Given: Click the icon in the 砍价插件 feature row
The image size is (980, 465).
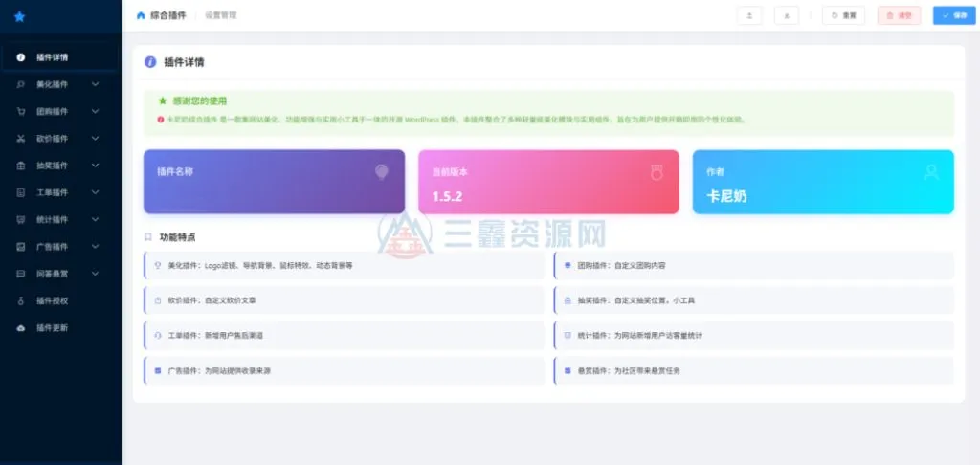Looking at the screenshot, I should click(x=158, y=300).
